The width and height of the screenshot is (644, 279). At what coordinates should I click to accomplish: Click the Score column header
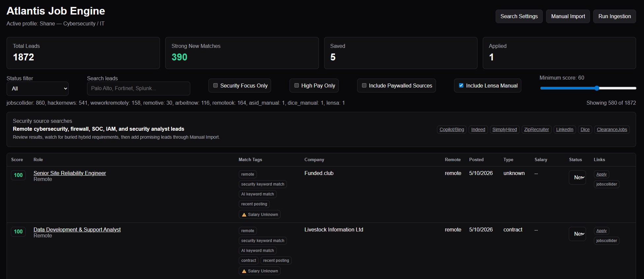17,159
